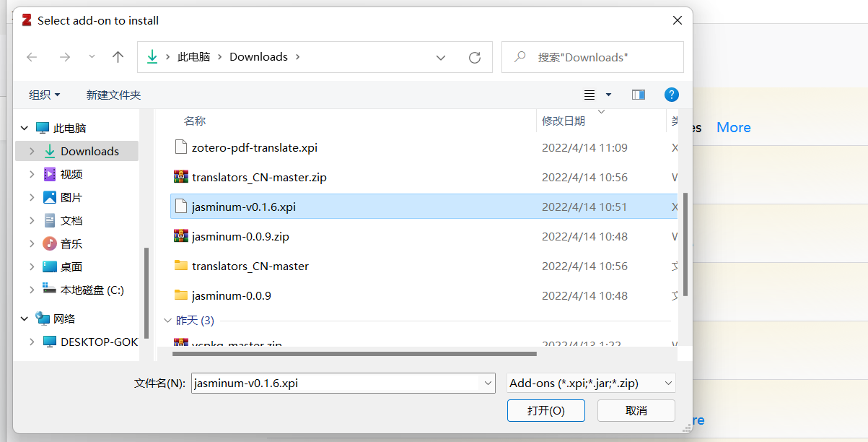Click the jasminum-v0.1.6.xpi file icon
The image size is (868, 442).
[x=181, y=207]
